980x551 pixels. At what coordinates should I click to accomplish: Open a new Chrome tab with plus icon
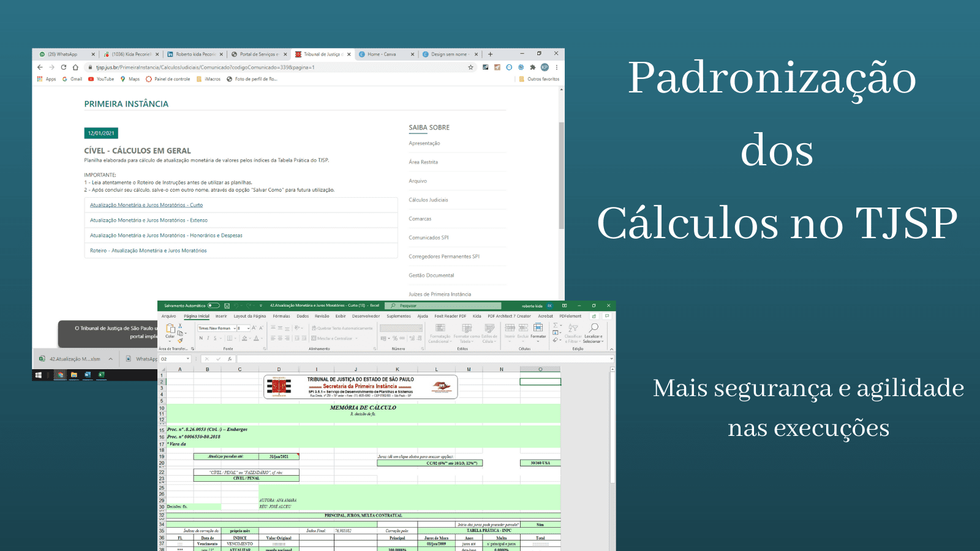(490, 54)
